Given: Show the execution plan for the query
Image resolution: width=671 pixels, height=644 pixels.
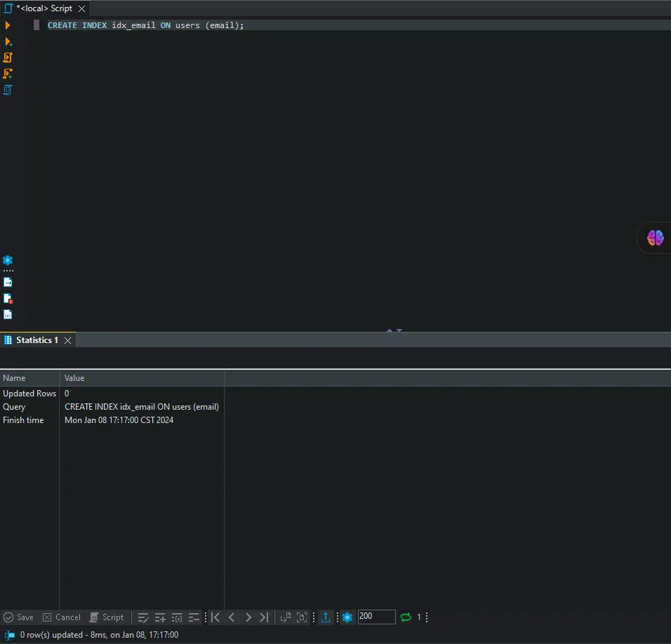Looking at the screenshot, I should (x=8, y=90).
